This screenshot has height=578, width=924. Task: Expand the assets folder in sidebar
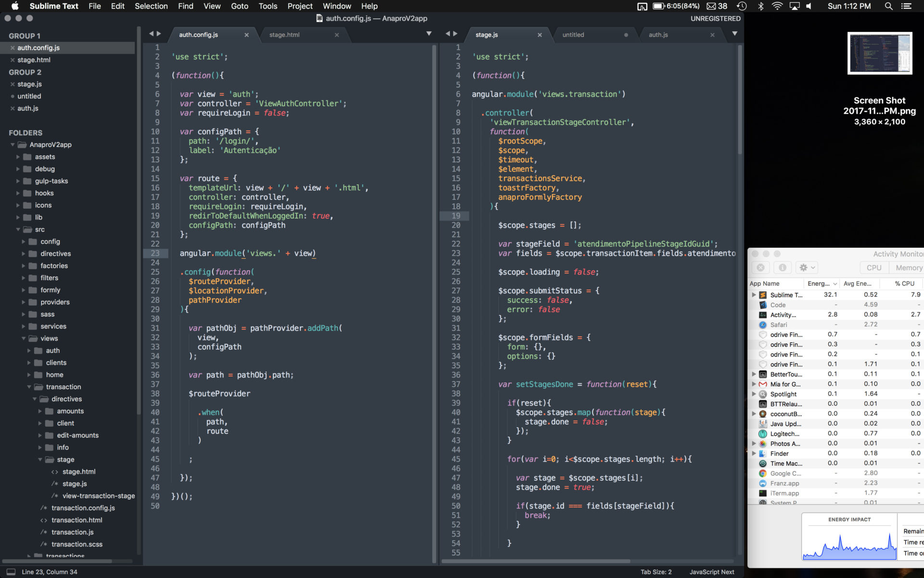pyautogui.click(x=18, y=157)
